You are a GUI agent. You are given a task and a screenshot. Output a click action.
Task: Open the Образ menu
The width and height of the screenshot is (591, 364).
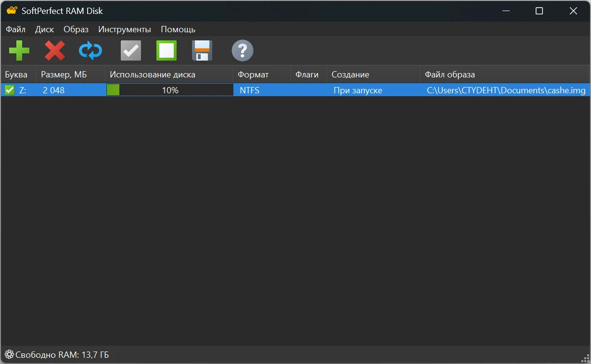pos(76,29)
